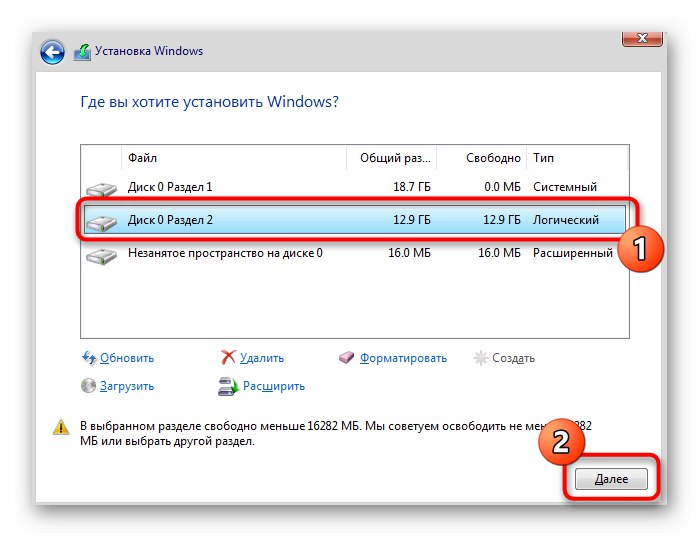The image size is (699, 537).
Task: Click the red X icon next to Удалить
Action: point(228,357)
